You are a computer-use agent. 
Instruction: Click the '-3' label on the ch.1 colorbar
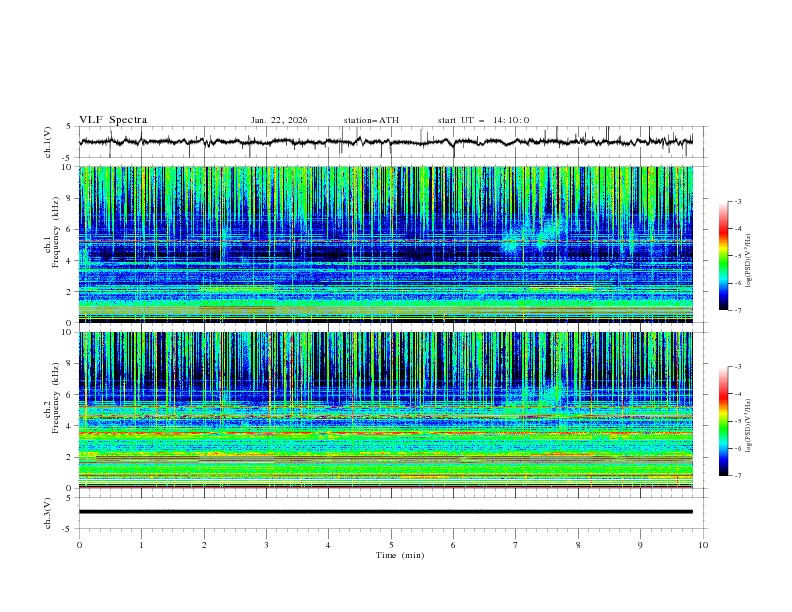pyautogui.click(x=737, y=201)
